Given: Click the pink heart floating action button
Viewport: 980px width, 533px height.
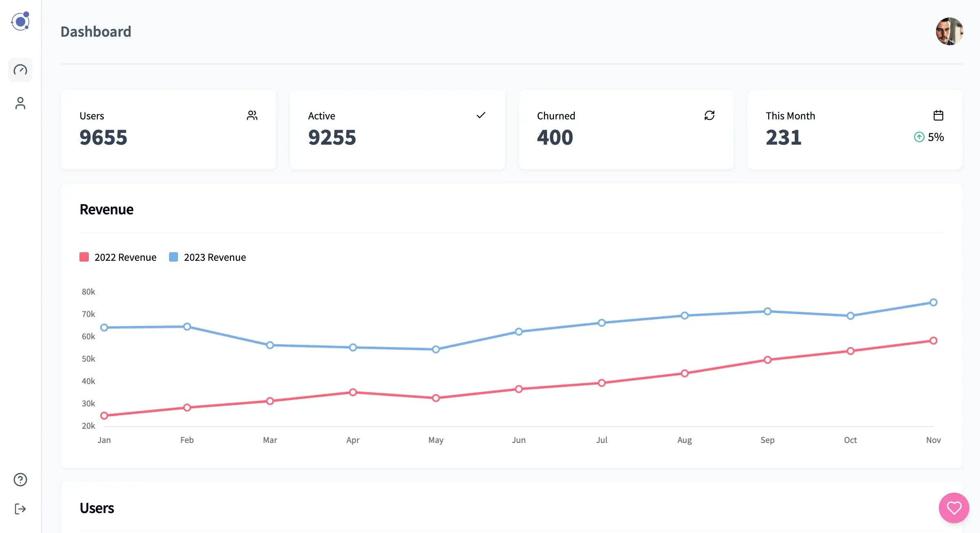Looking at the screenshot, I should click(x=954, y=508).
